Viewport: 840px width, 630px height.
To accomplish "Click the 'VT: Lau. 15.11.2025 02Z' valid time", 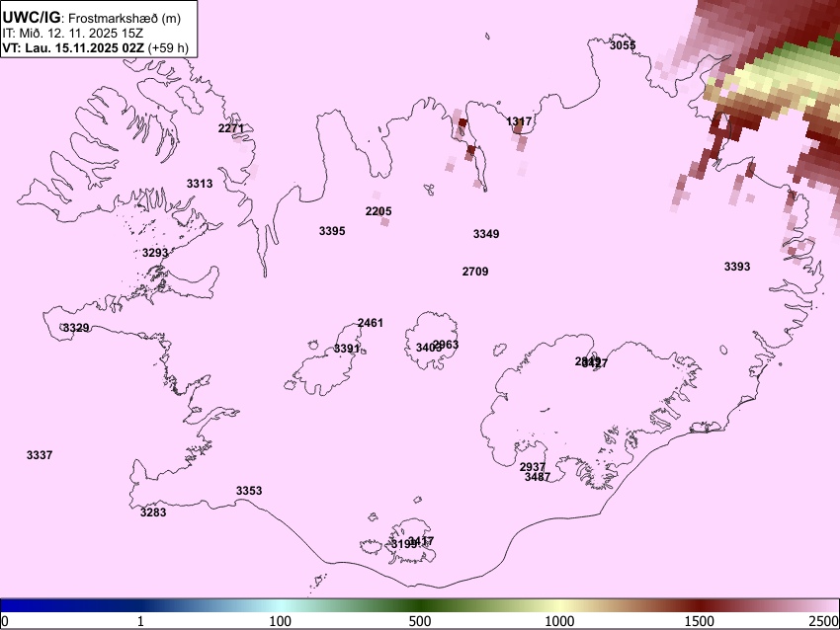I will tap(73, 47).
